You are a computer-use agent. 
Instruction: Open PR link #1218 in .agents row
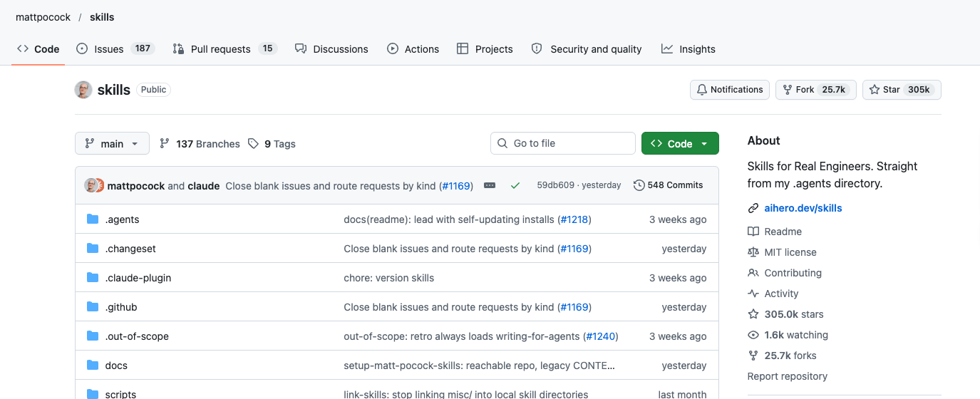tap(574, 219)
